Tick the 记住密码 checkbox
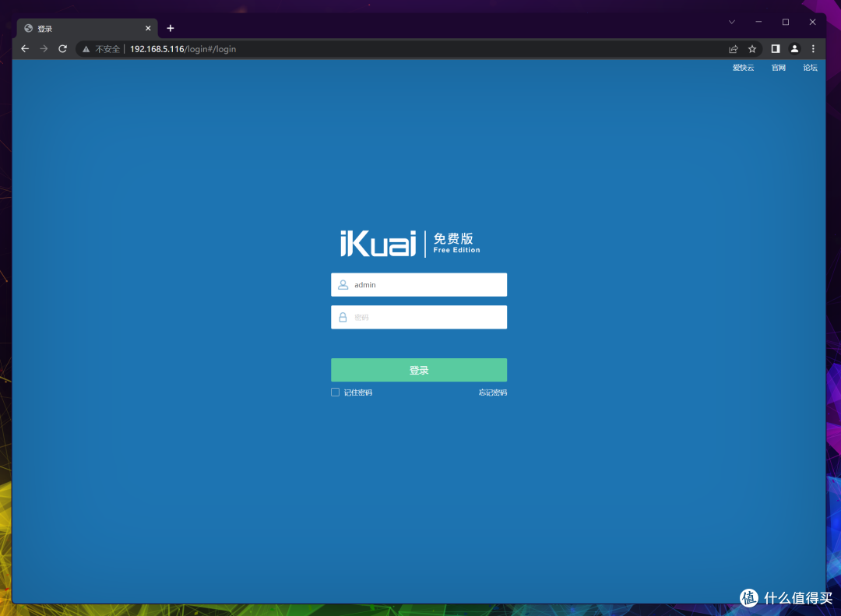 click(x=336, y=392)
